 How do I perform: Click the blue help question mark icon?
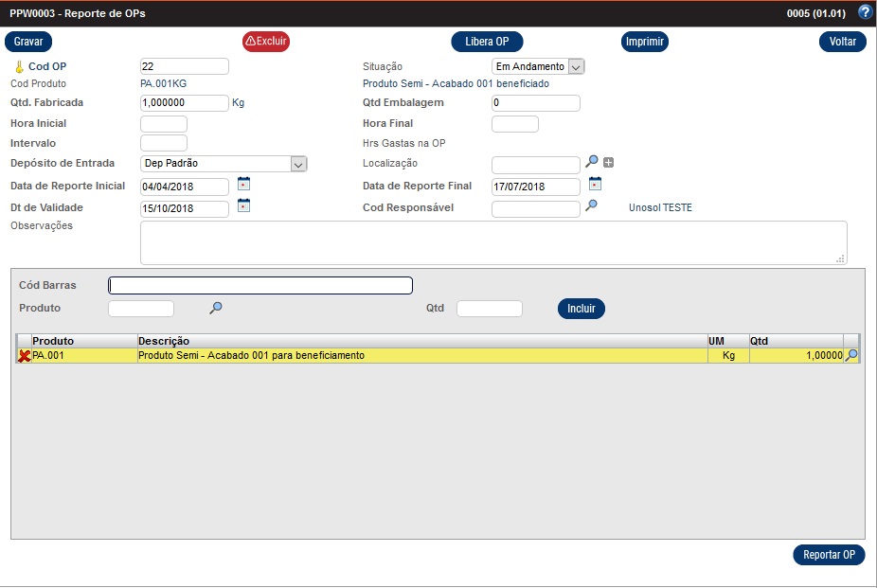click(864, 13)
